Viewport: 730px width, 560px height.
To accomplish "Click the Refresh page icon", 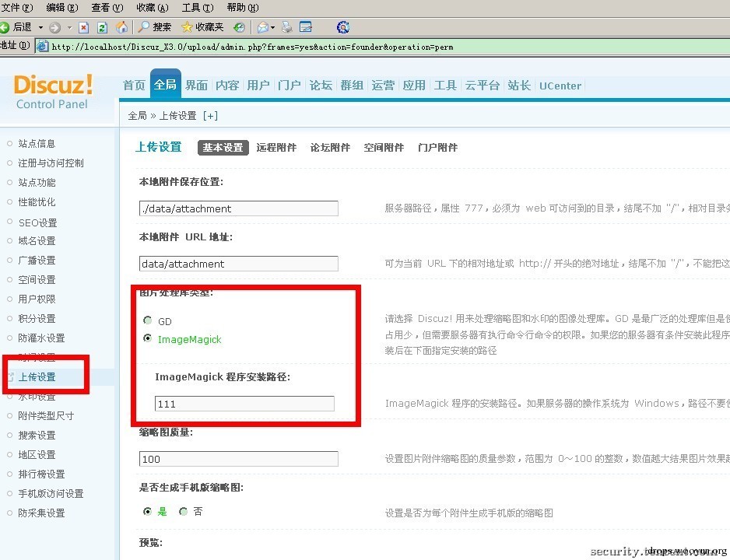I will tap(103, 27).
